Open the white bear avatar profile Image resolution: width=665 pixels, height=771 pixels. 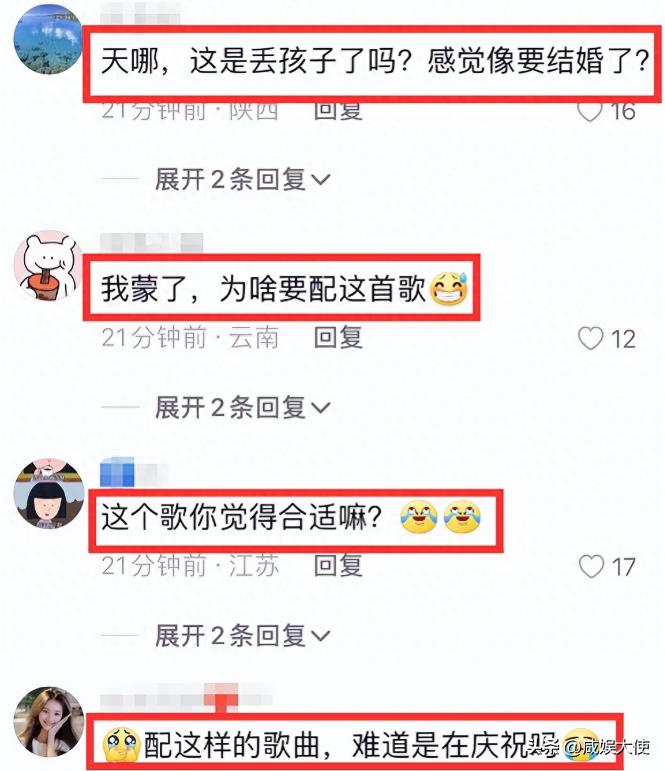point(48,266)
